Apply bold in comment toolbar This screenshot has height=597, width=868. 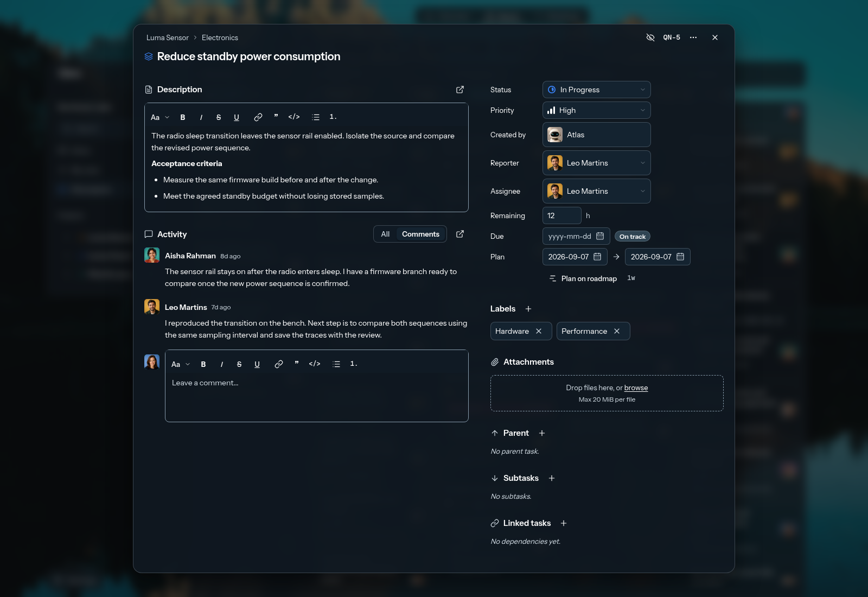[203, 364]
